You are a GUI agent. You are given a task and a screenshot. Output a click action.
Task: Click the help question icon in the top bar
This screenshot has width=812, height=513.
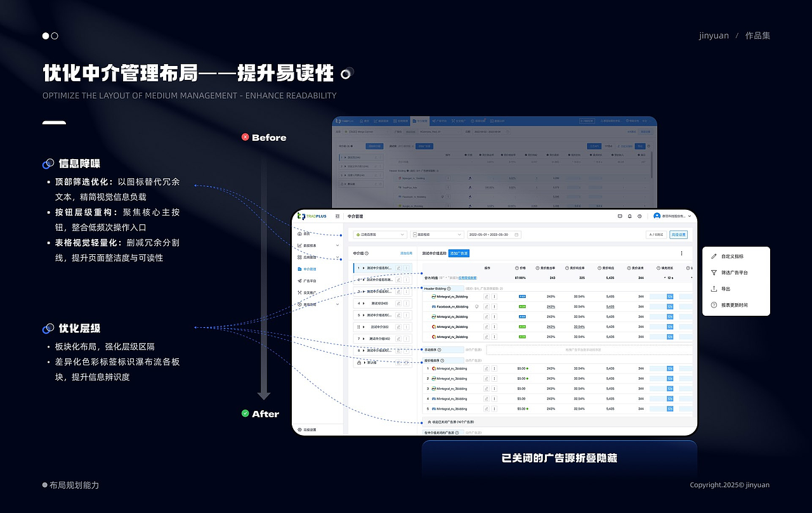click(639, 216)
